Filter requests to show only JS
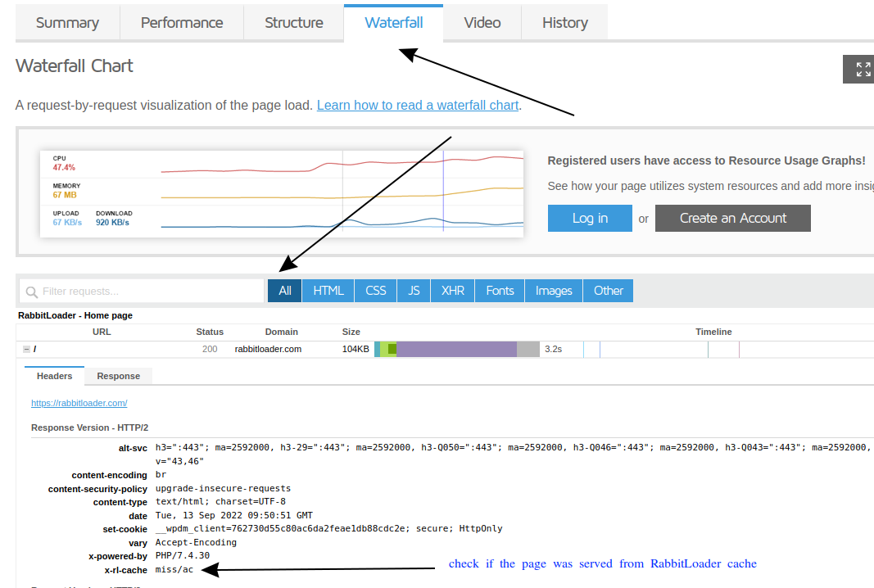 pos(414,291)
